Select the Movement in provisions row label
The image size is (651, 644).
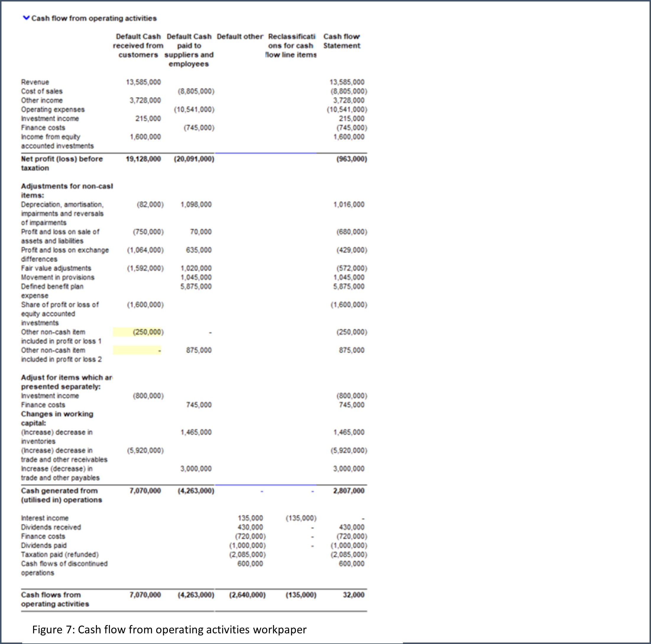click(58, 277)
